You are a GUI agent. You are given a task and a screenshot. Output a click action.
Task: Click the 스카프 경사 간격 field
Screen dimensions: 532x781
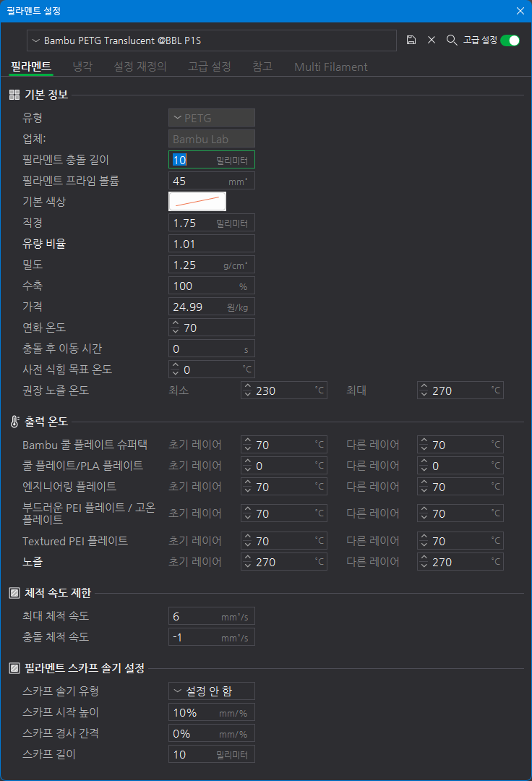(x=212, y=733)
